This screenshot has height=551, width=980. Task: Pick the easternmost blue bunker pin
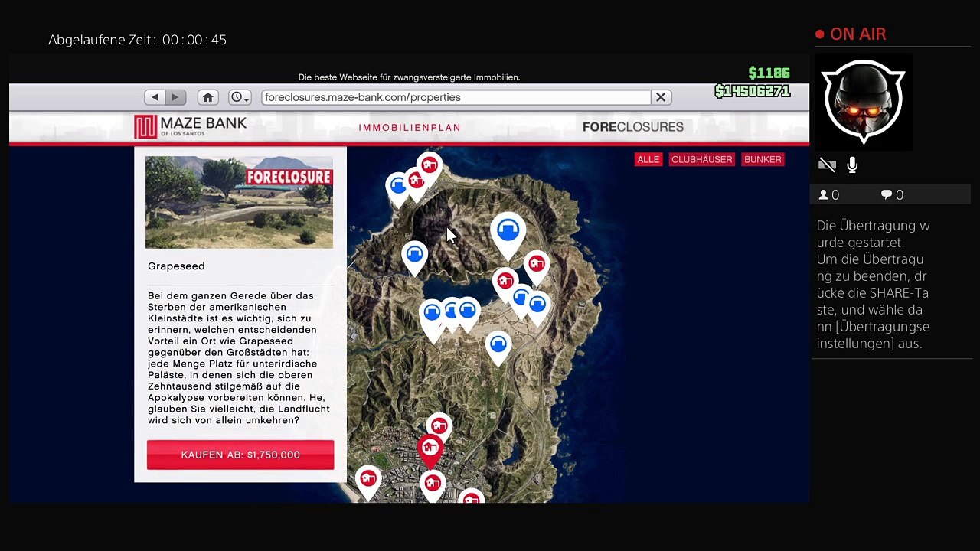[537, 306]
